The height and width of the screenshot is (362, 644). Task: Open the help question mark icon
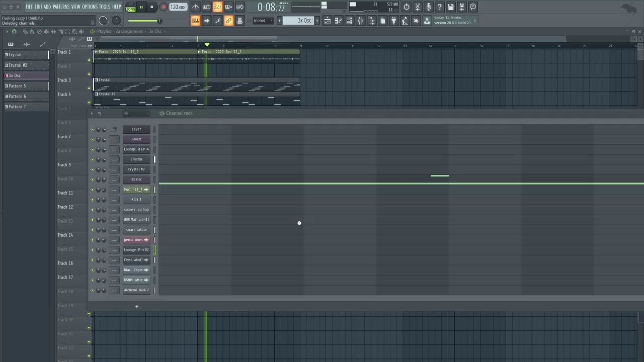(440, 7)
